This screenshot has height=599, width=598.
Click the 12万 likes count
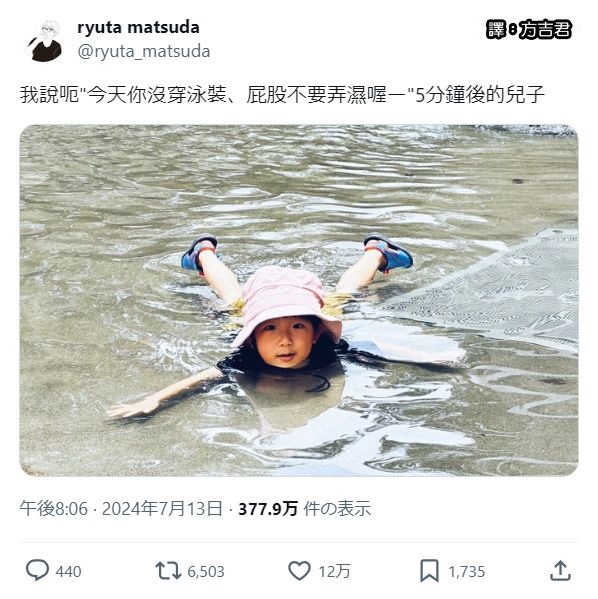click(x=334, y=571)
